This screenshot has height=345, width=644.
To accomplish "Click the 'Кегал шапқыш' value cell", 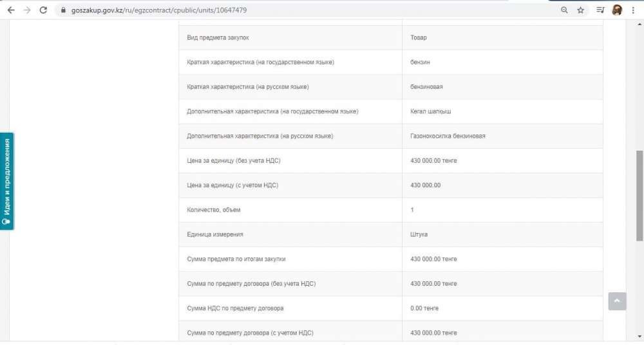I will pos(431,111).
